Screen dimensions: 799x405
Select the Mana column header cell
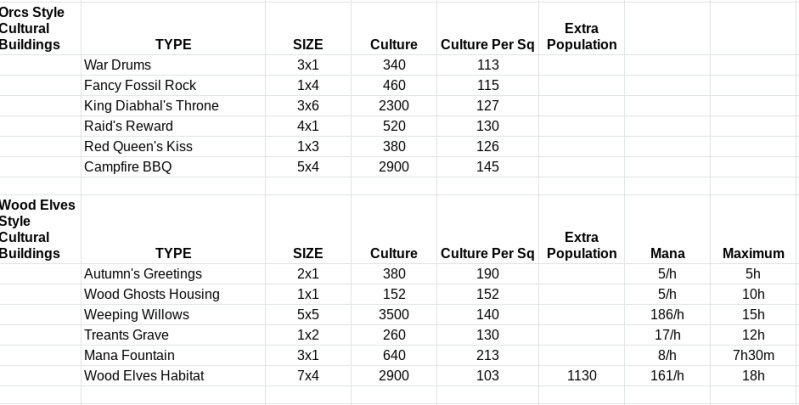[x=667, y=253]
